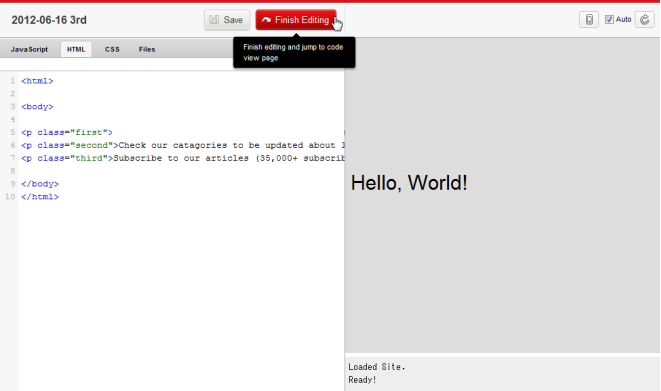Open the Files tab
Screen dimensions: 661x391
147,49
